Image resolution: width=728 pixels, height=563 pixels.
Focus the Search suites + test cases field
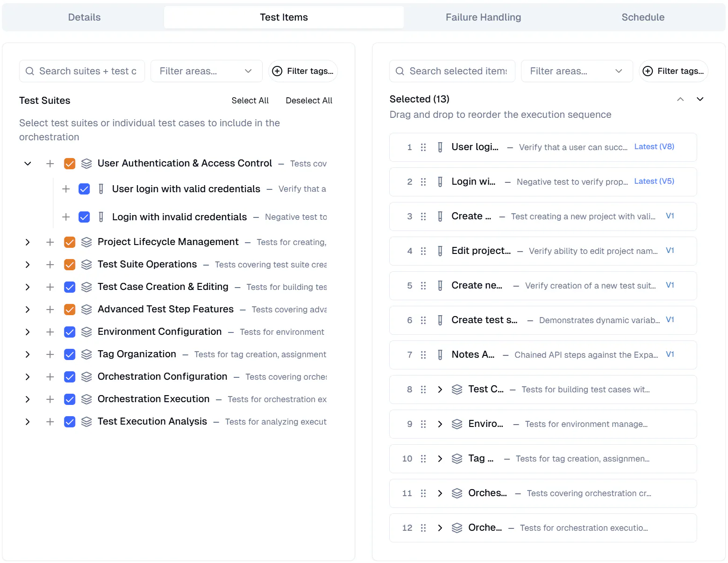coord(82,71)
